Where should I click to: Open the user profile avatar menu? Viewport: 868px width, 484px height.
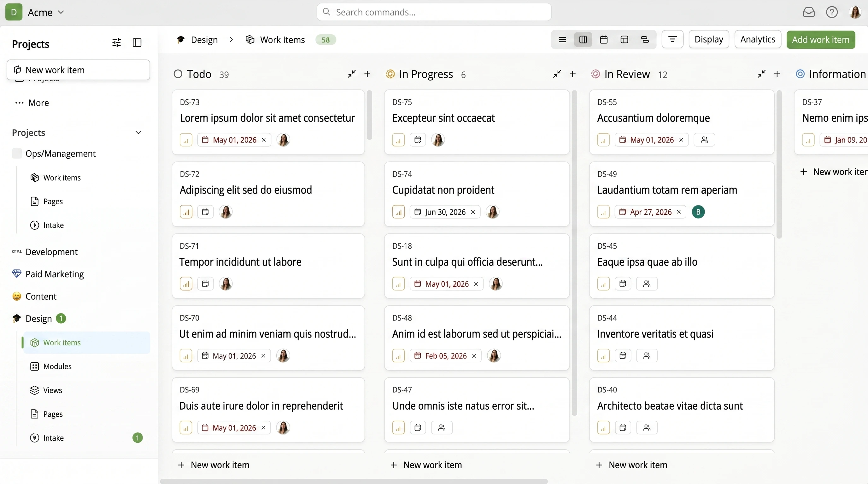855,13
